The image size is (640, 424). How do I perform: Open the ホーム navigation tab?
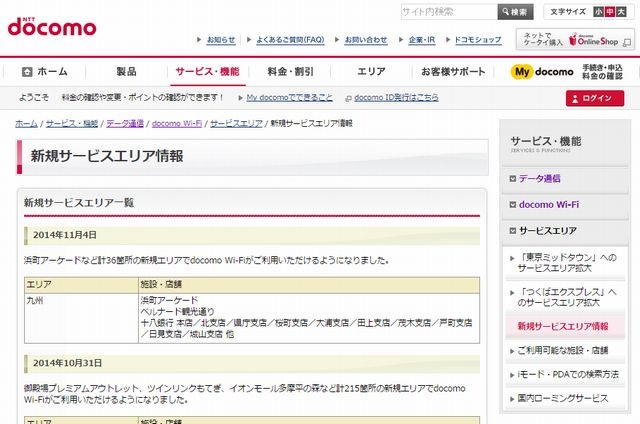coord(44,72)
